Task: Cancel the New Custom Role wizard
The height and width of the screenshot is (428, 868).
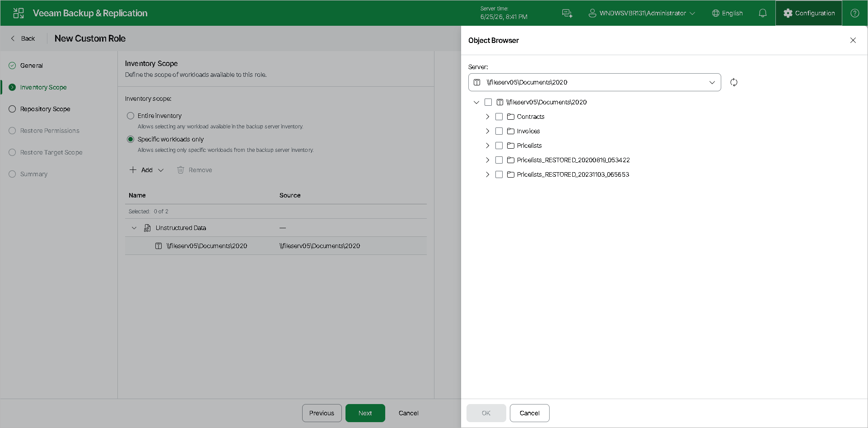Action: [x=409, y=413]
